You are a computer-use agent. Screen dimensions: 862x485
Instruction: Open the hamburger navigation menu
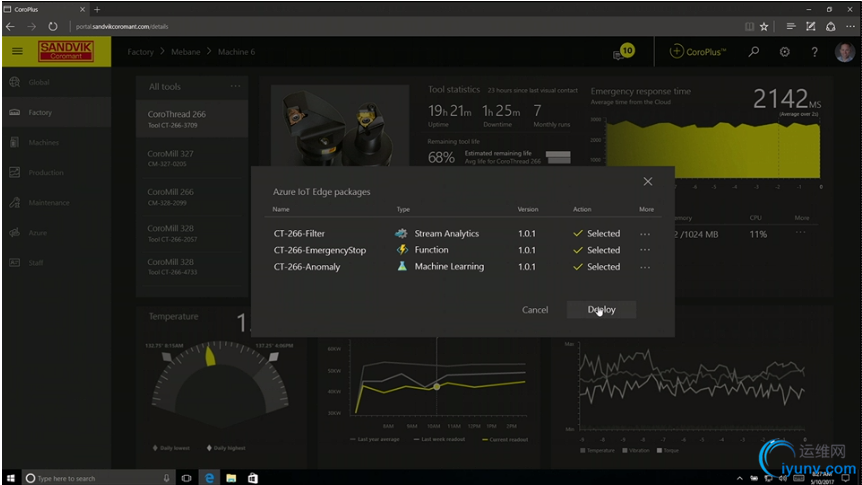18,51
